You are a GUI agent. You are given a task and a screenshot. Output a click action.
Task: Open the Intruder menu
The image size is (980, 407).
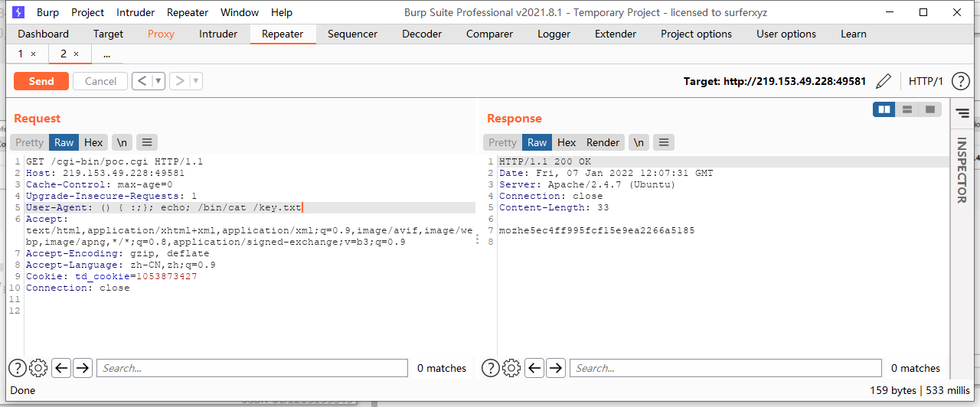[136, 12]
